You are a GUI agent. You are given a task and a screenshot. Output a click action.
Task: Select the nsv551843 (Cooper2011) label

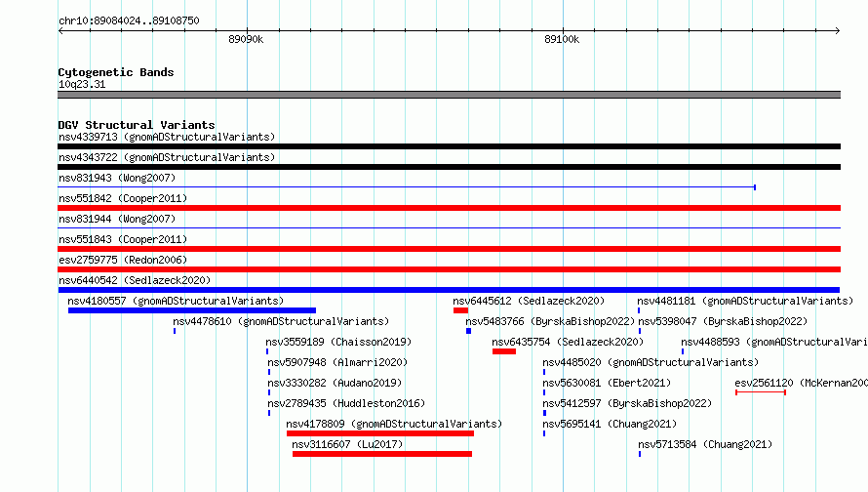(x=123, y=239)
